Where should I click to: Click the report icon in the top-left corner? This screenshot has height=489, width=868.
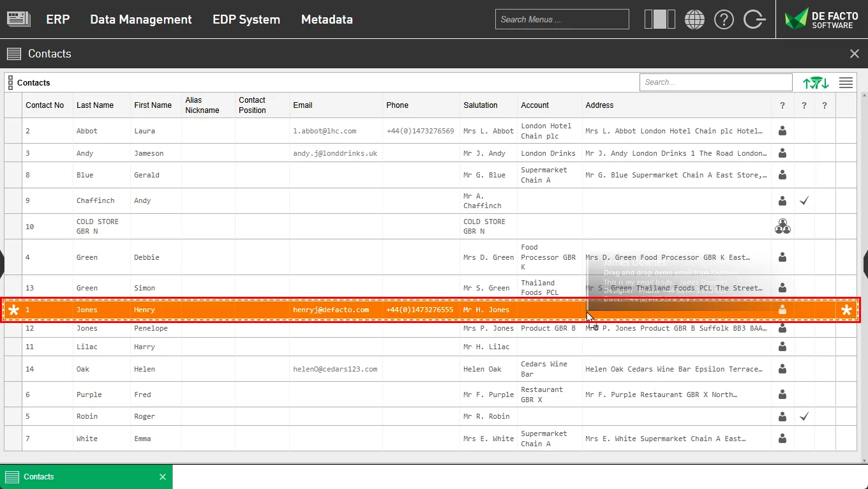pyautogui.click(x=18, y=19)
